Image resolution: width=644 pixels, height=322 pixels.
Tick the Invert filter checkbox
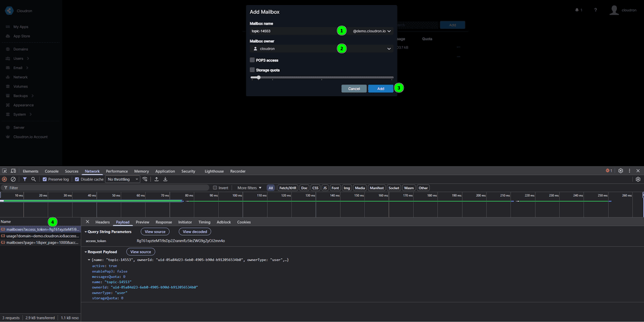[x=215, y=187]
